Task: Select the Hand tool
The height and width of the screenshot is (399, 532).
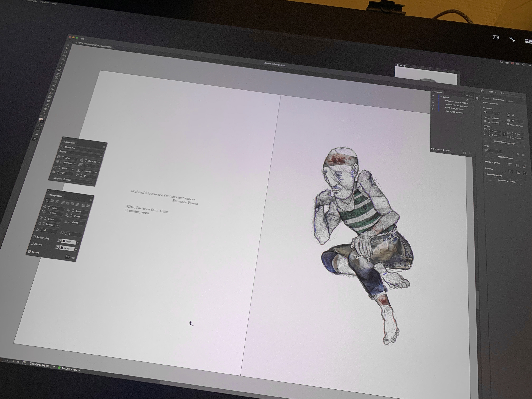Action: [46, 109]
